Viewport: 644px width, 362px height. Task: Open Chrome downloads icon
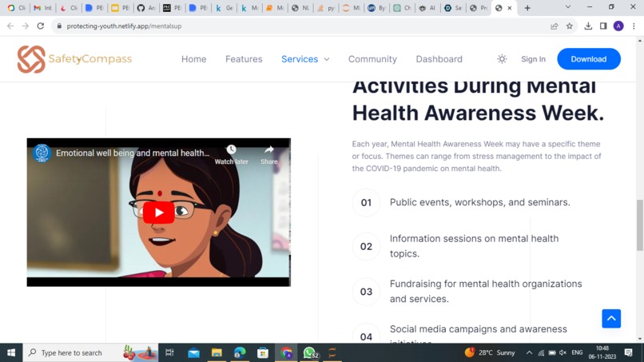(588, 26)
